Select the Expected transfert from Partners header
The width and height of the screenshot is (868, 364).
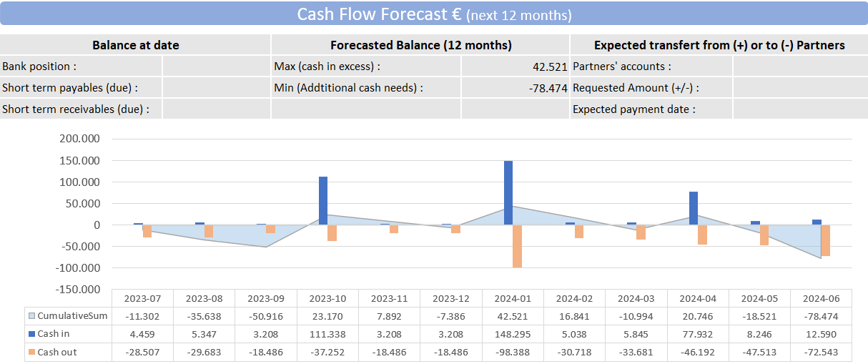click(719, 45)
